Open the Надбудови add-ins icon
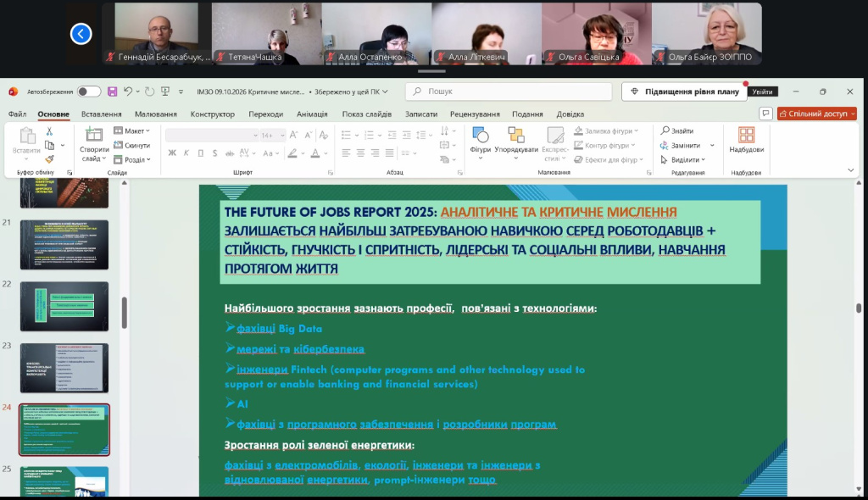 (x=746, y=140)
